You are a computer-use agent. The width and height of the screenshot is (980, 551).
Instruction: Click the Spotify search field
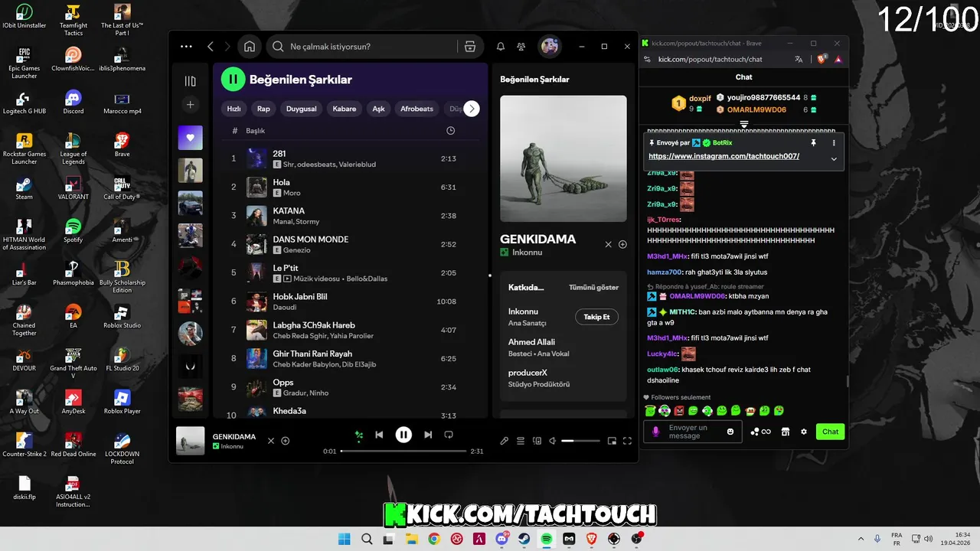[374, 47]
